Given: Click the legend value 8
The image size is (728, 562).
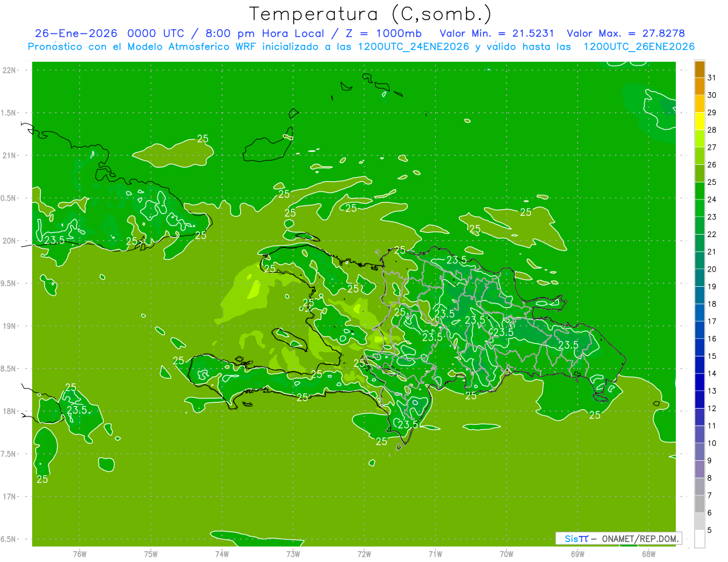Looking at the screenshot, I should 709,478.
